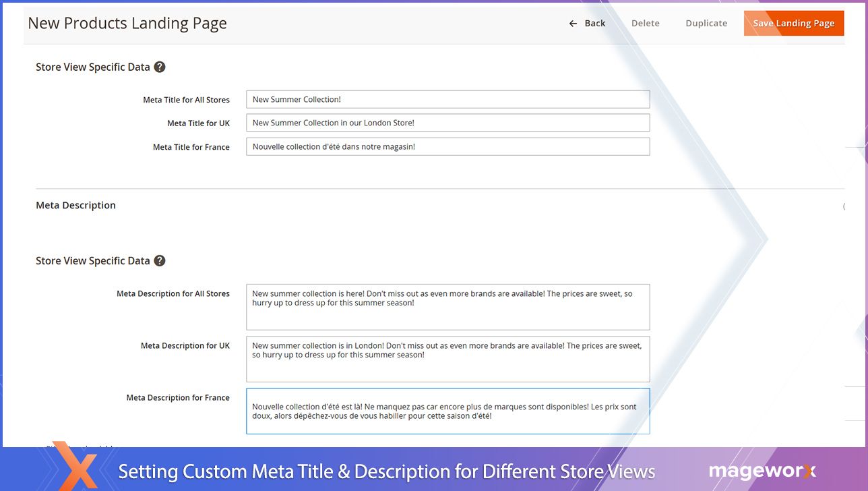Click the Meta Description for France textarea

pyautogui.click(x=447, y=411)
